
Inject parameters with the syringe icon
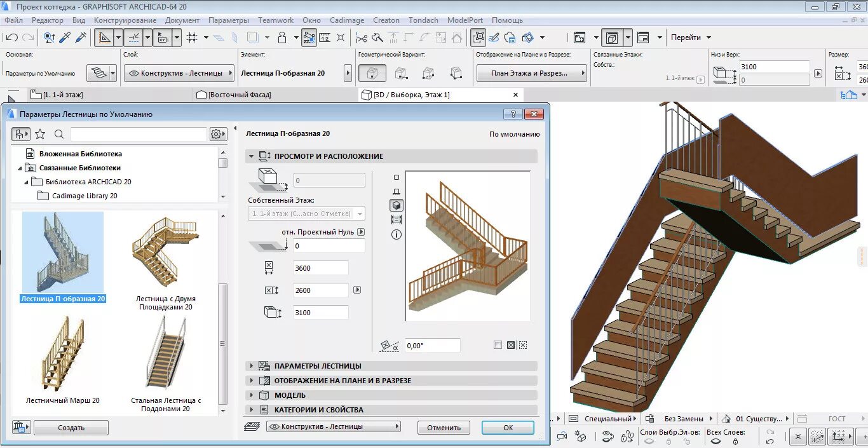tap(81, 37)
